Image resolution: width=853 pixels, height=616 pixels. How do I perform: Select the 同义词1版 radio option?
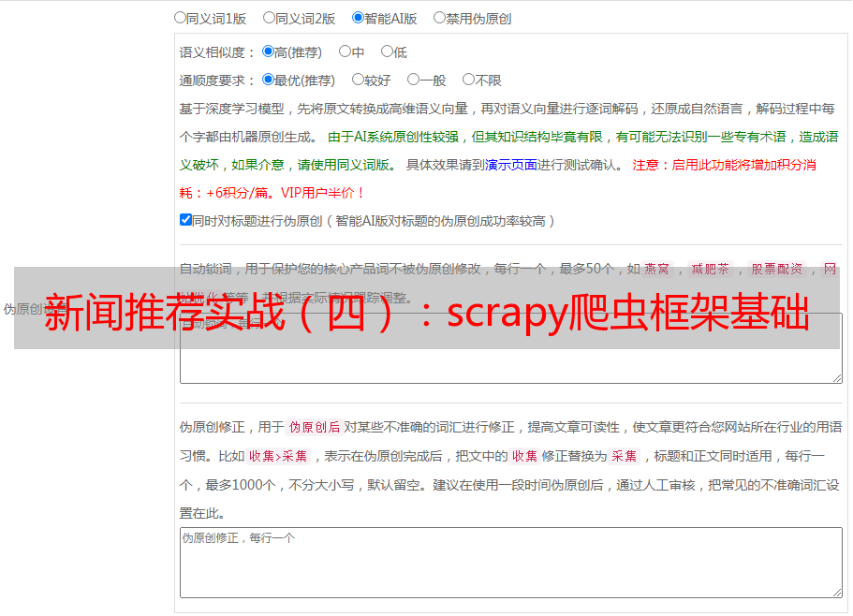(x=180, y=18)
